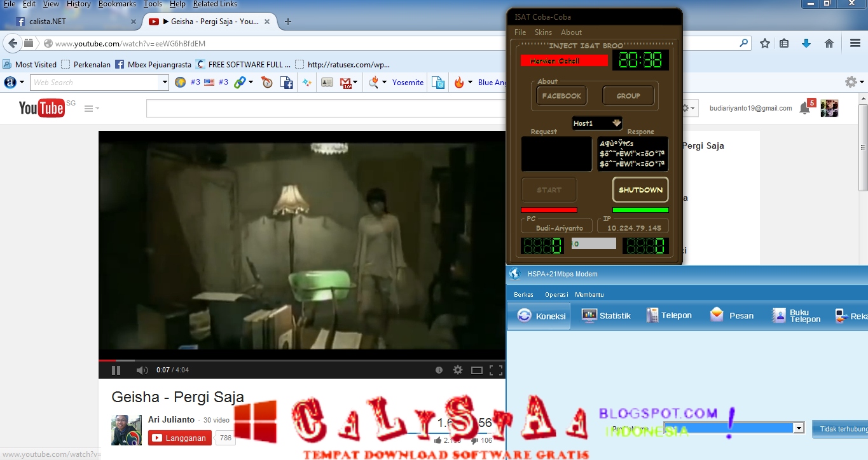Click FACEBOOK button in ISAT injector

point(561,96)
